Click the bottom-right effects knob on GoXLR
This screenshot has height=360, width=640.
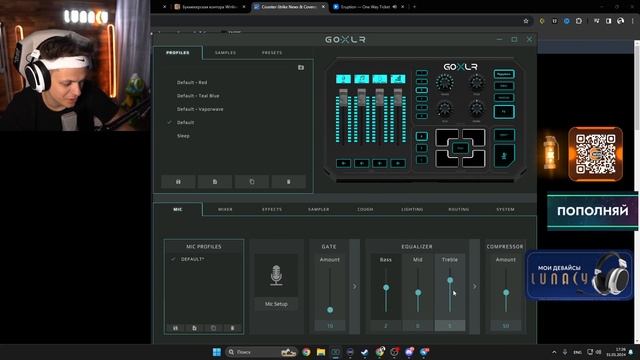pyautogui.click(x=476, y=109)
